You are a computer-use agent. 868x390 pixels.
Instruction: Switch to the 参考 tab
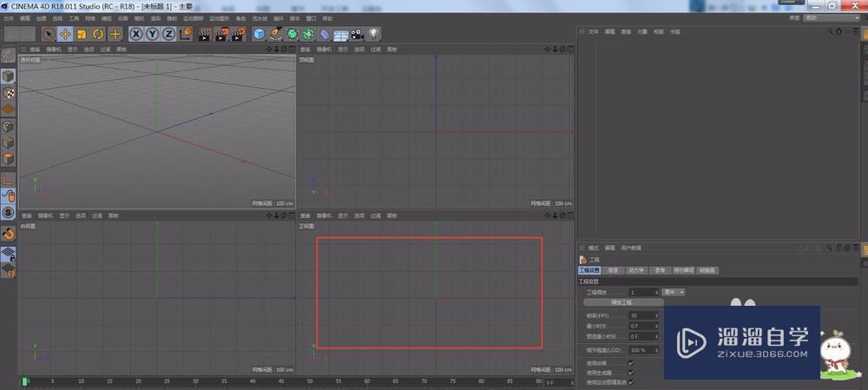(660, 270)
